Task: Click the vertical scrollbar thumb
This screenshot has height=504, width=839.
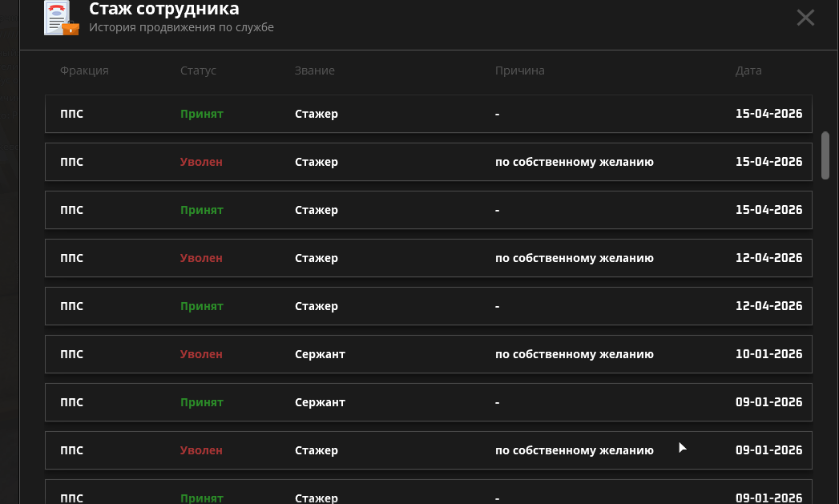Action: click(825, 155)
